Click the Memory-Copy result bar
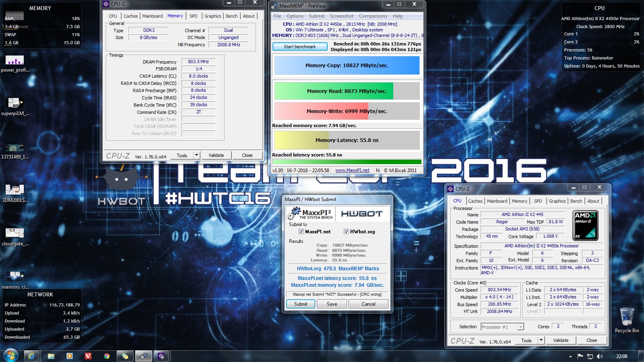The image size is (644, 362). click(x=347, y=66)
